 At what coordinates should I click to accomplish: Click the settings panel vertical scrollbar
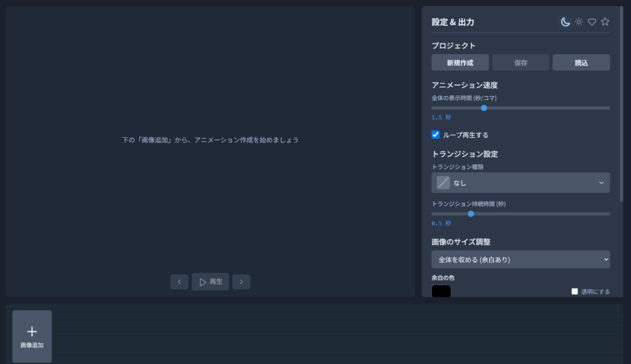(x=621, y=103)
